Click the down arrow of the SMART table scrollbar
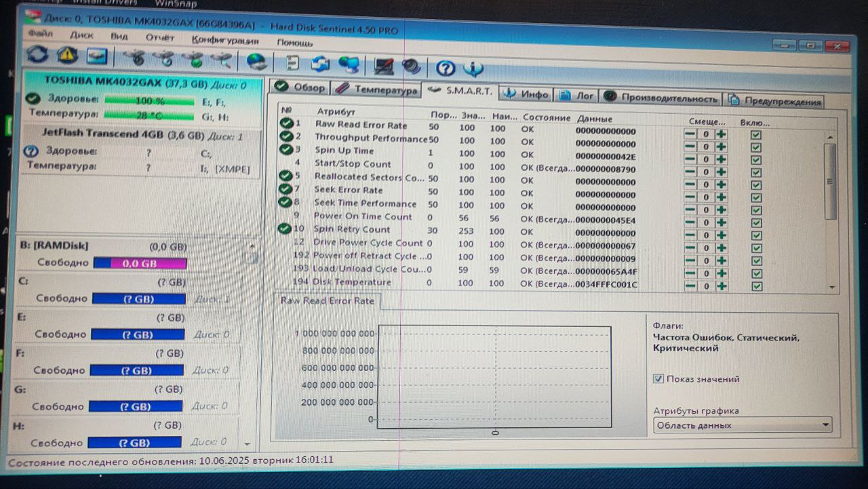868x489 pixels. click(x=832, y=287)
